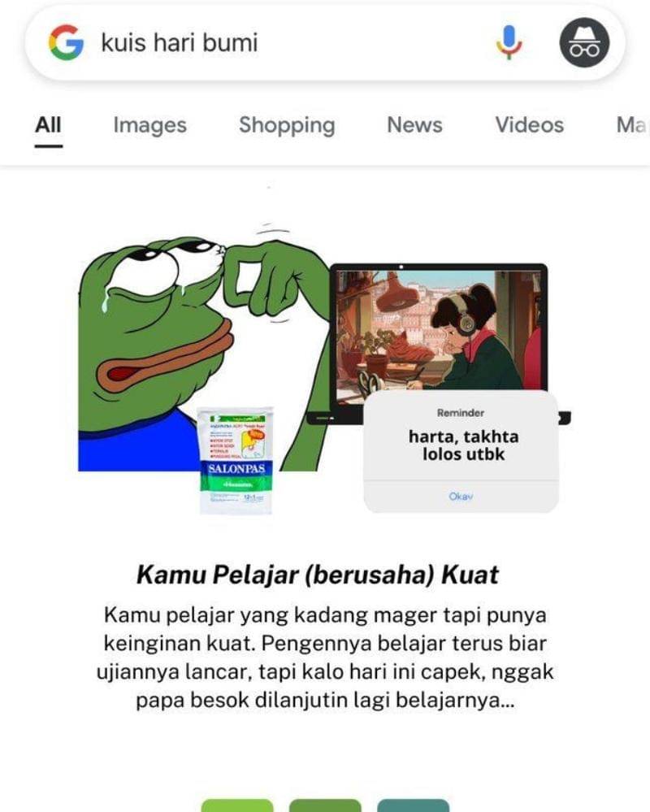The image size is (650, 812).
Task: Tap the Google logo icon
Action: (66, 42)
